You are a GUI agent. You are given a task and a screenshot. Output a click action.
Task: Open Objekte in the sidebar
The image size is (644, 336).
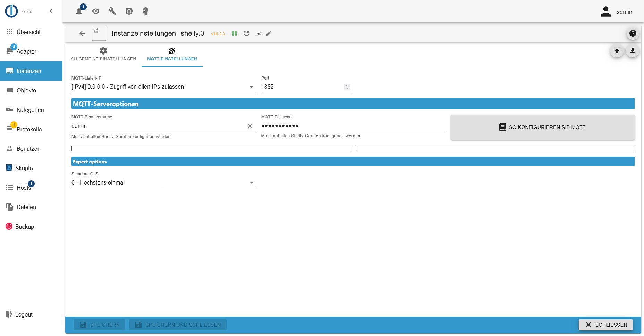(26, 90)
